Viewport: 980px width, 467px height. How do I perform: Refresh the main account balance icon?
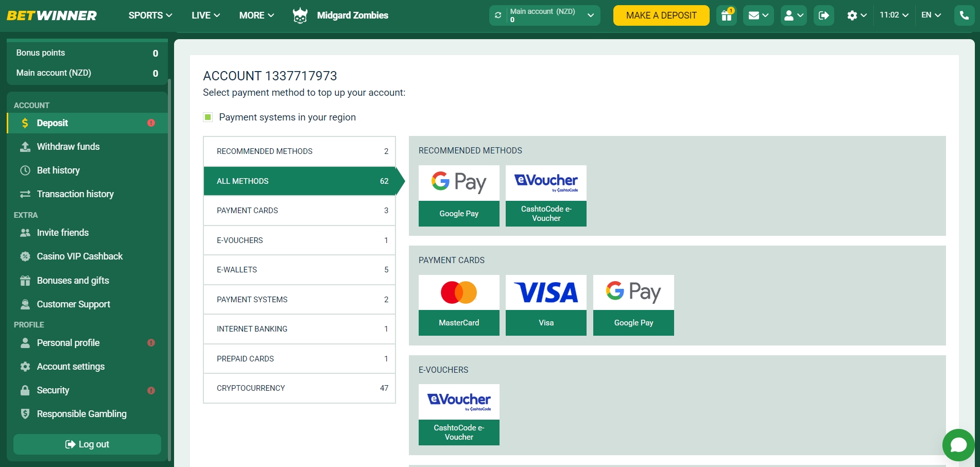498,15
